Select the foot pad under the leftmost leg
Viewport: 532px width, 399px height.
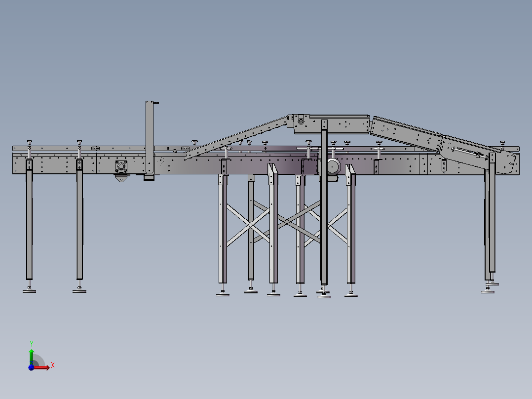click(x=29, y=290)
